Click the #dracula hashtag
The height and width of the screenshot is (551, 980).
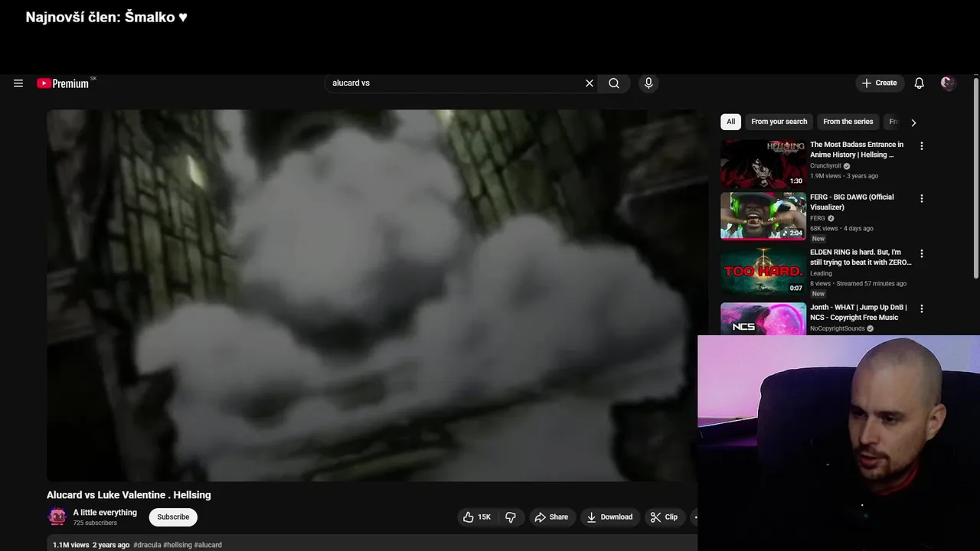[146, 545]
